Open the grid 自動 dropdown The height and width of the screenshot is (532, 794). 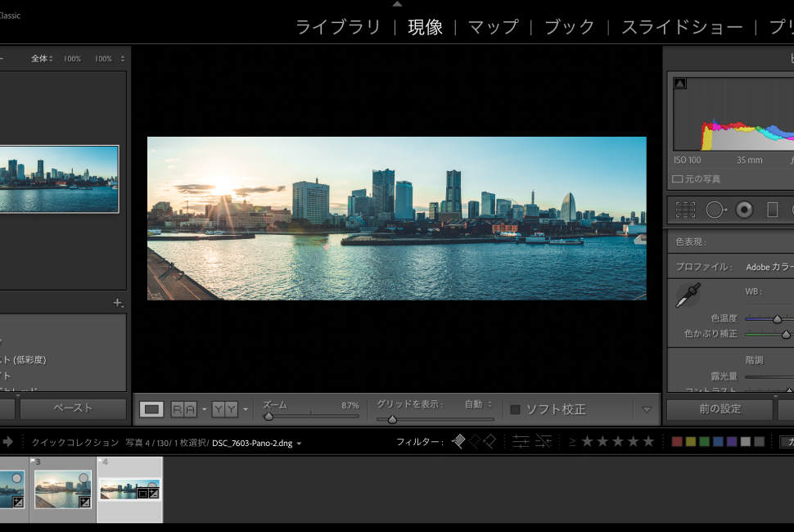[479, 404]
